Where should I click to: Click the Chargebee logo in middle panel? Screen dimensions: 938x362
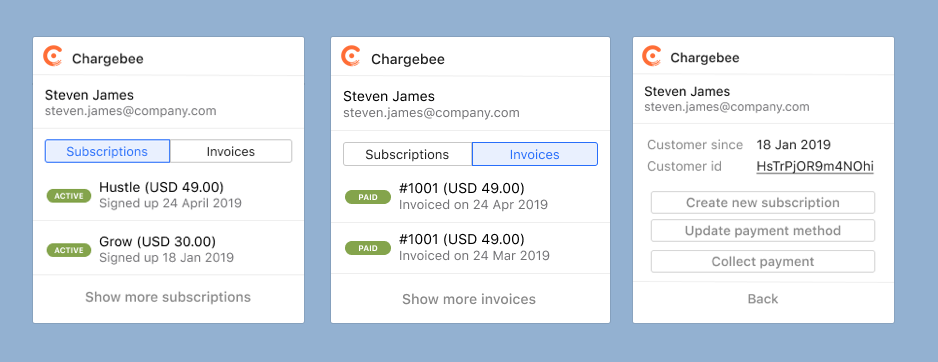coord(351,56)
